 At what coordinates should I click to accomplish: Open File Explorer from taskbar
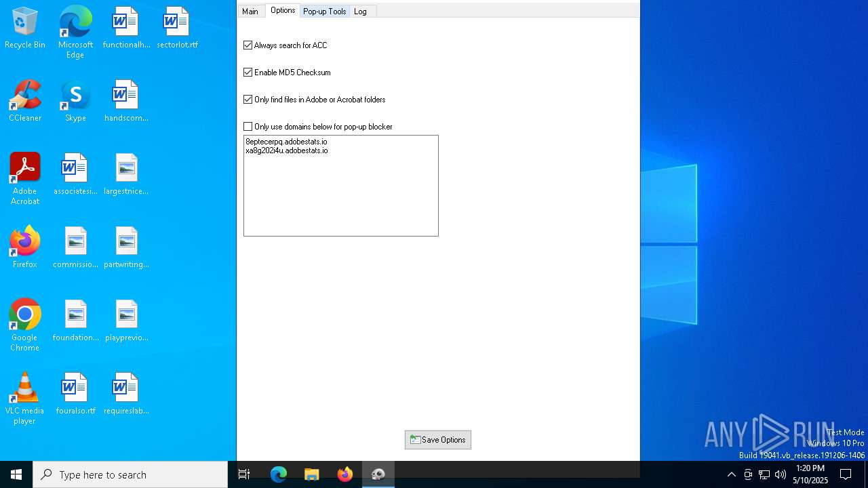pos(312,474)
